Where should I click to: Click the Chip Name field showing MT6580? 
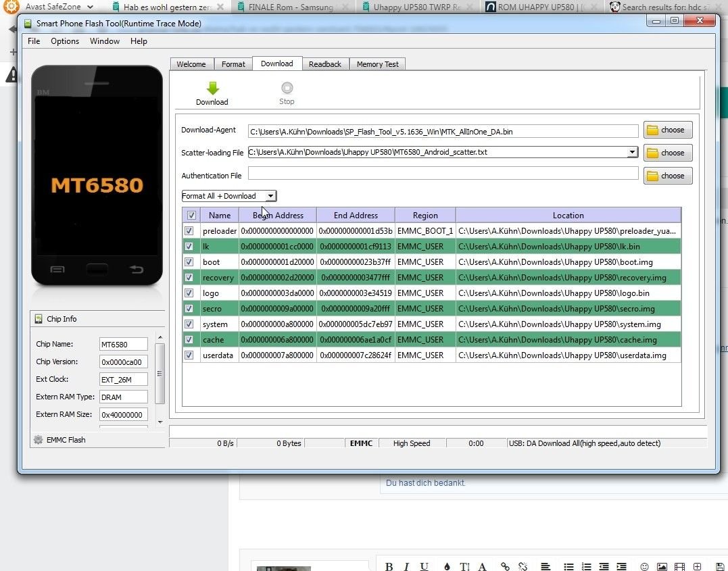tap(124, 345)
